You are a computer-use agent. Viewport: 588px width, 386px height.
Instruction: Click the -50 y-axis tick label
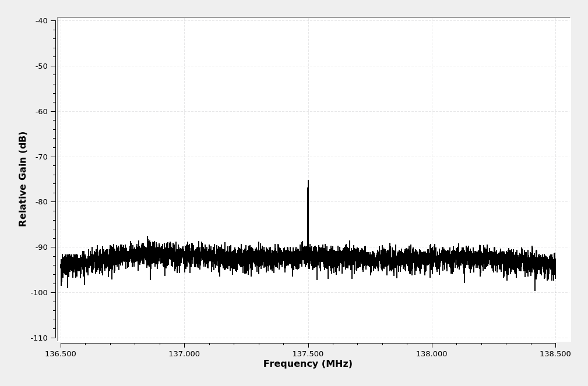[41, 66]
